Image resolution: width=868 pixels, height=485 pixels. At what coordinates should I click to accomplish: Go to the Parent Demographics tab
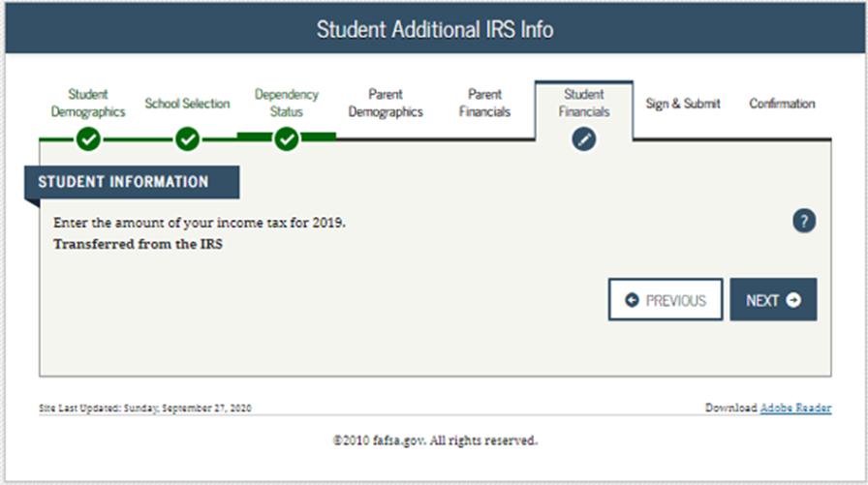point(386,103)
